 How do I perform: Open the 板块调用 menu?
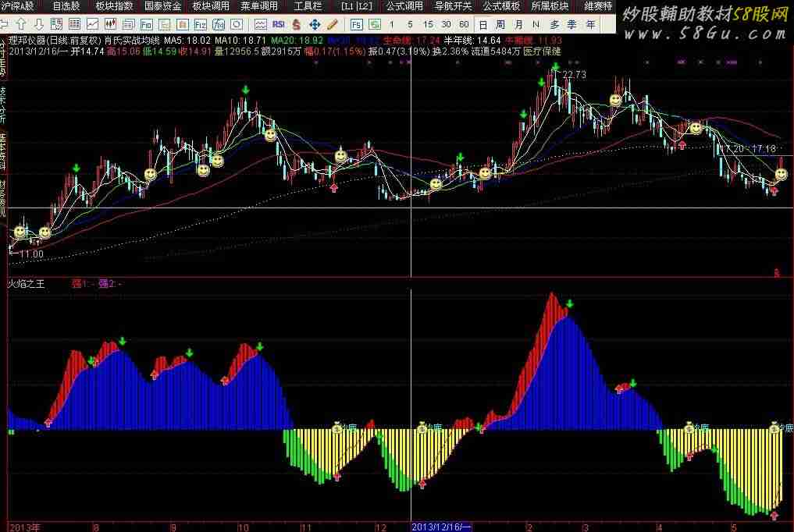(x=211, y=6)
